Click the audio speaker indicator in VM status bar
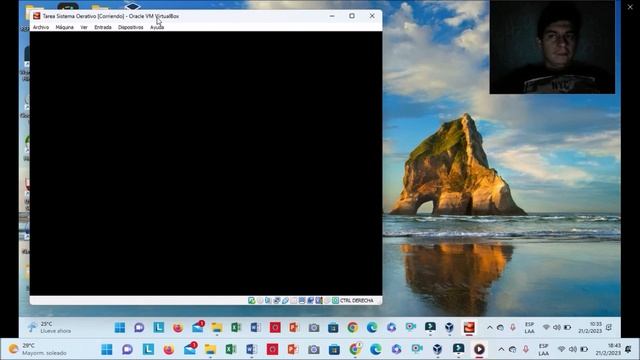 click(268, 300)
